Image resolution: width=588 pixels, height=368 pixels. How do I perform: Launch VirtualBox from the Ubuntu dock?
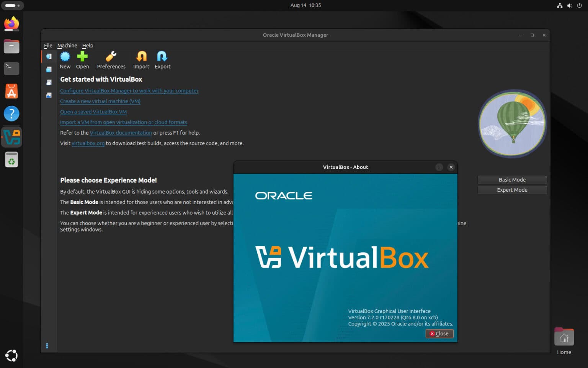coord(11,137)
